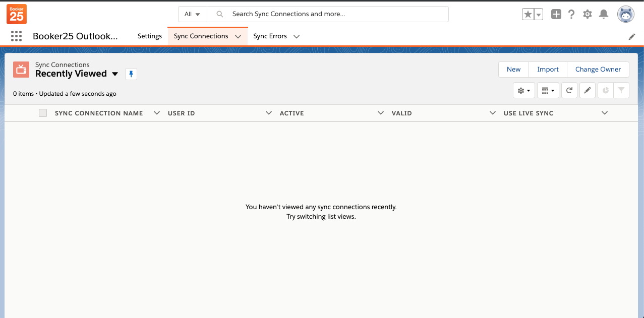Refresh the Sync Connections list

pos(569,91)
